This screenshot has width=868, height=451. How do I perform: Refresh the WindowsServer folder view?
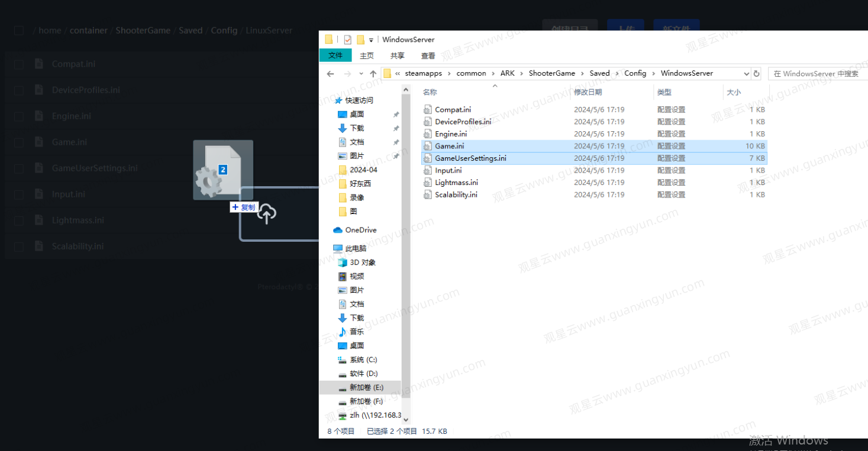(756, 74)
